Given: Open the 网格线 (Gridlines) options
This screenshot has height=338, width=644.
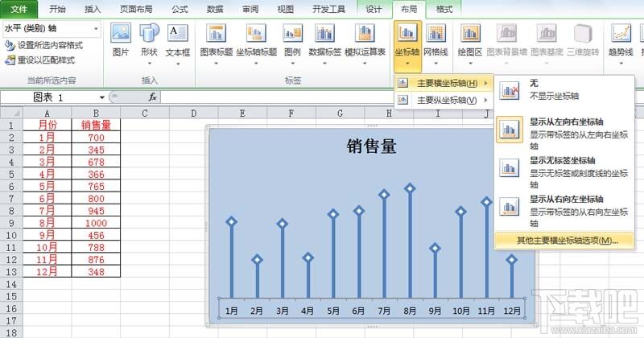Looking at the screenshot, I should 436,43.
